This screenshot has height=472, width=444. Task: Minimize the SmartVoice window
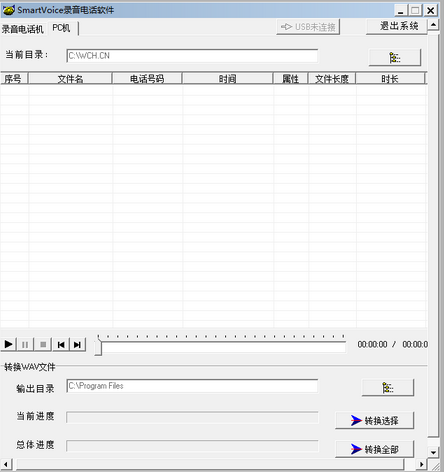[401, 10]
